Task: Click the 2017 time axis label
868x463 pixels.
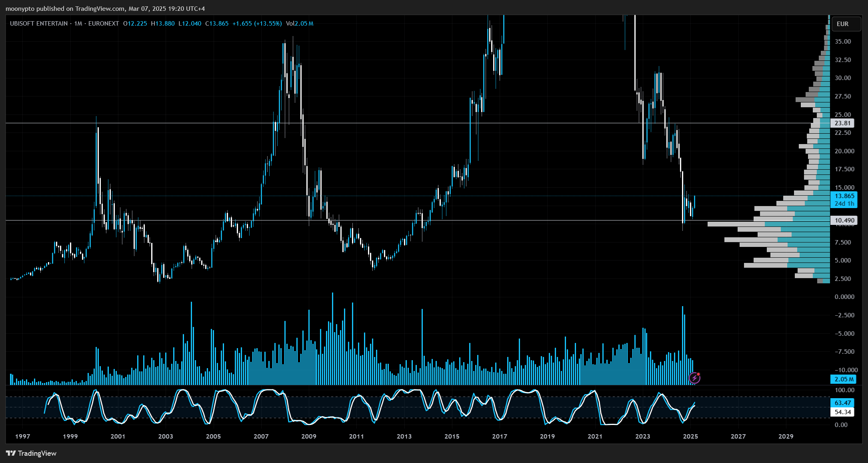Action: click(500, 437)
